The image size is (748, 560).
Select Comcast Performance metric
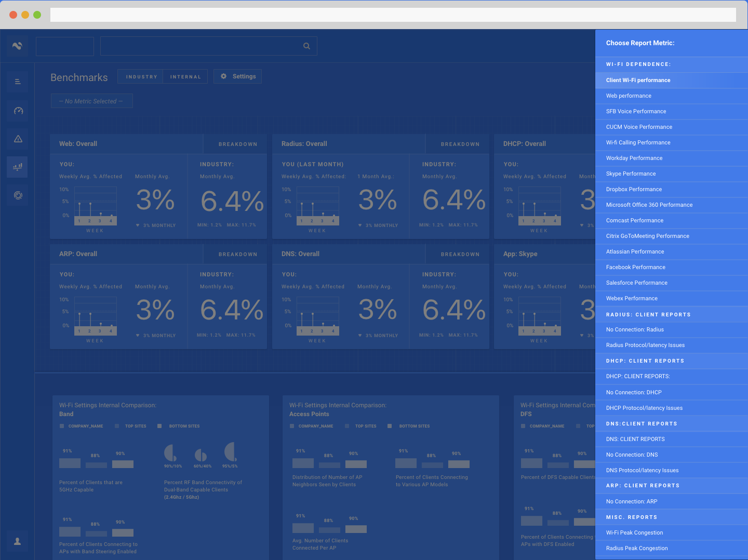pos(672,220)
